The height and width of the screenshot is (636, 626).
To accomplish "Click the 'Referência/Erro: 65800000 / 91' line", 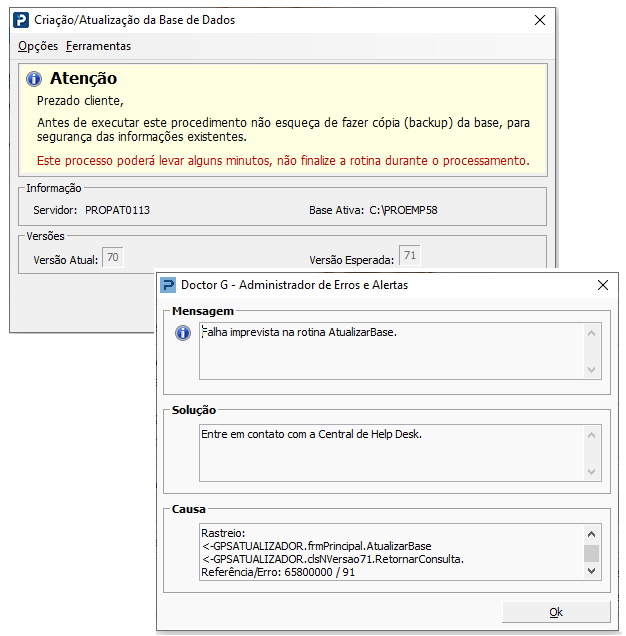I will click(278, 572).
